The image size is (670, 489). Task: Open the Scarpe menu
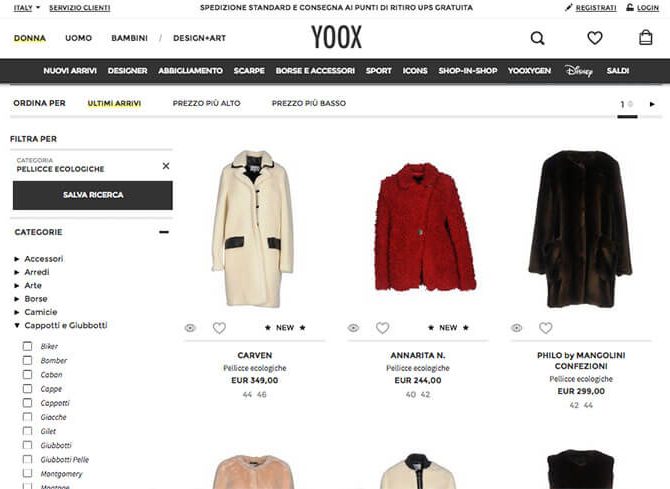[x=249, y=71]
